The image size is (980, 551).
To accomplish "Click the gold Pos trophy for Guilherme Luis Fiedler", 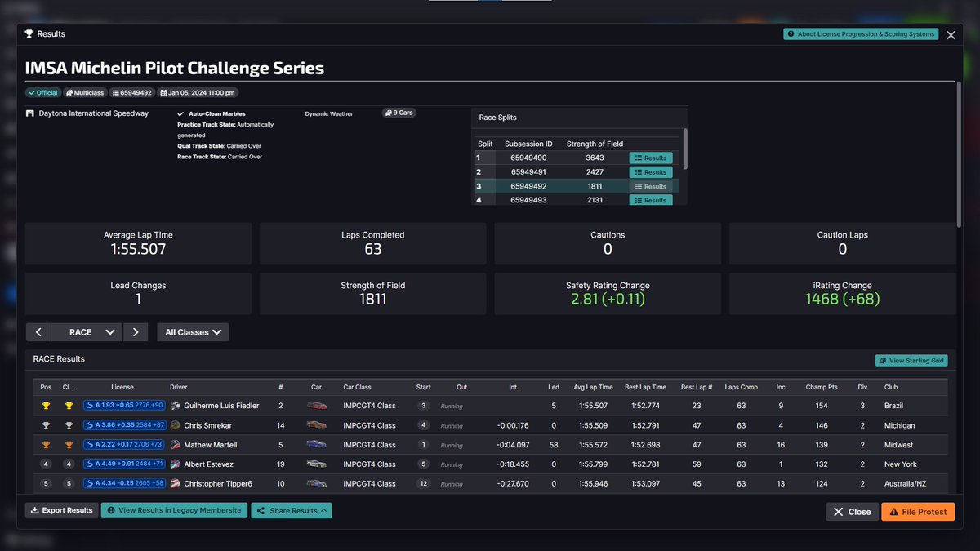I will point(47,406).
